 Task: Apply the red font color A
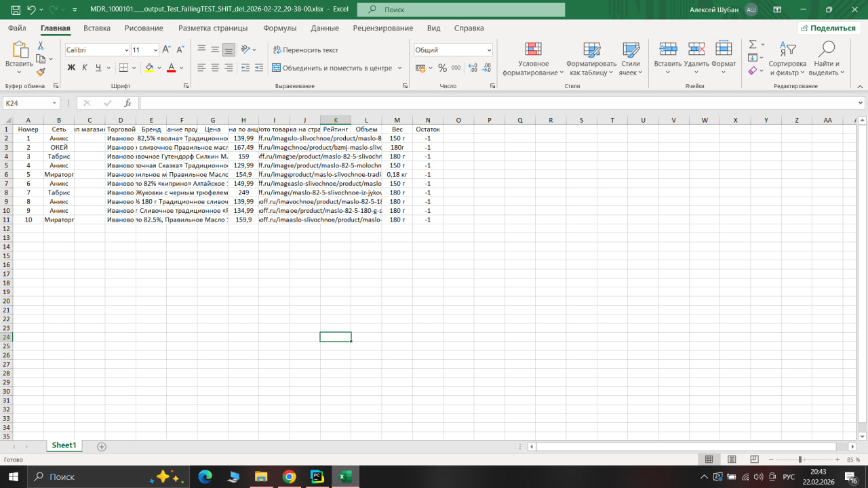click(x=172, y=68)
